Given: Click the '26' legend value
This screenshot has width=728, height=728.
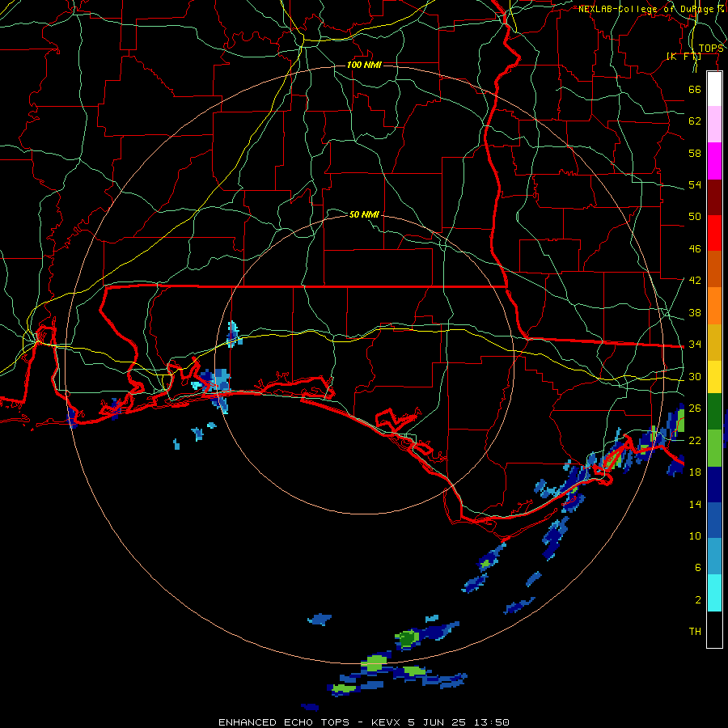Looking at the screenshot, I should 695,408.
